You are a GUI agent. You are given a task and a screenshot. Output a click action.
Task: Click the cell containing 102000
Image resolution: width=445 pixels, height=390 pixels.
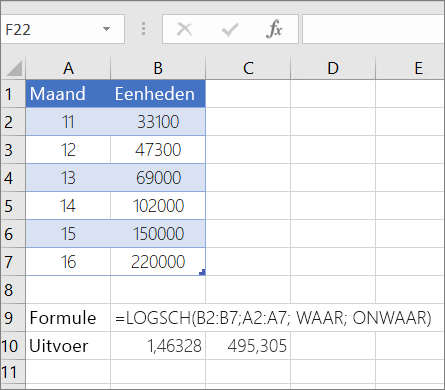coord(158,206)
